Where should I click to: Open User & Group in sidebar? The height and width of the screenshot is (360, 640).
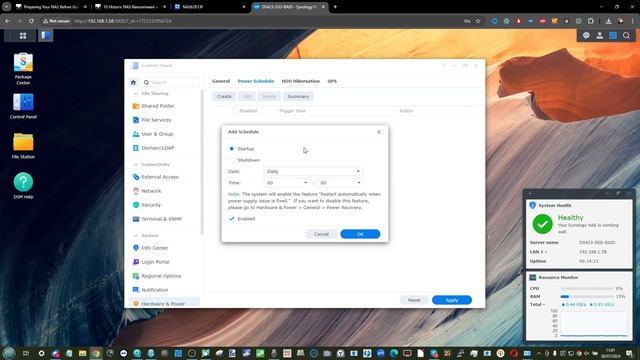click(x=157, y=134)
